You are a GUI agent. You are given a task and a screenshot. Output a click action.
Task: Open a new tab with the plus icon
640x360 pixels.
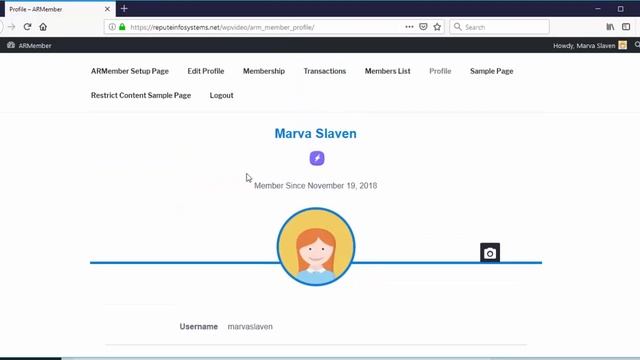tap(124, 9)
